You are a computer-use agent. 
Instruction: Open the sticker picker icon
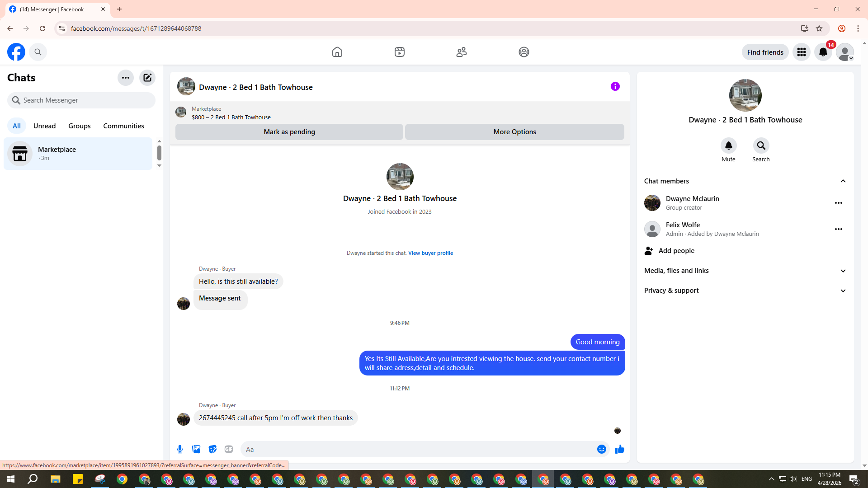tap(212, 449)
